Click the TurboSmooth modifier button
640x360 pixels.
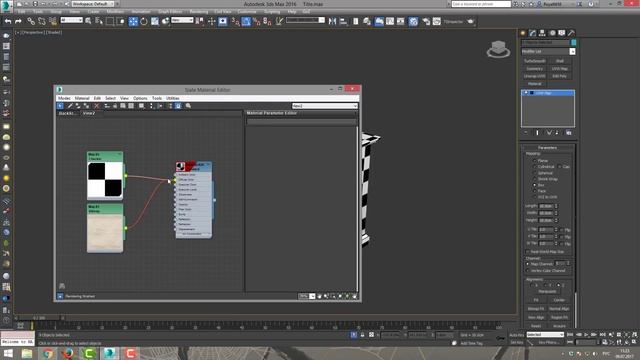[x=535, y=61]
